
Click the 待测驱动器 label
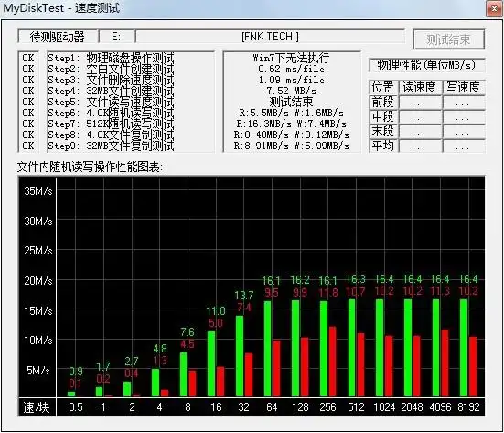pyautogui.click(x=58, y=37)
